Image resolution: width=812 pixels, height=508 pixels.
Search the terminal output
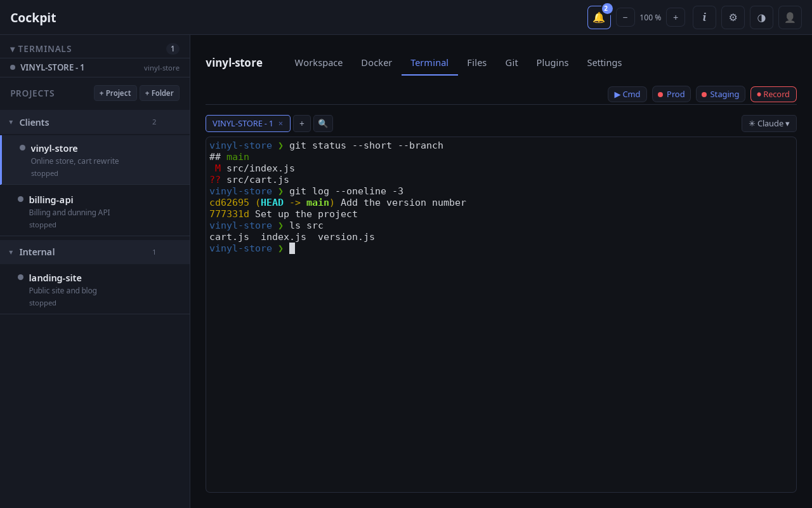[x=323, y=123]
